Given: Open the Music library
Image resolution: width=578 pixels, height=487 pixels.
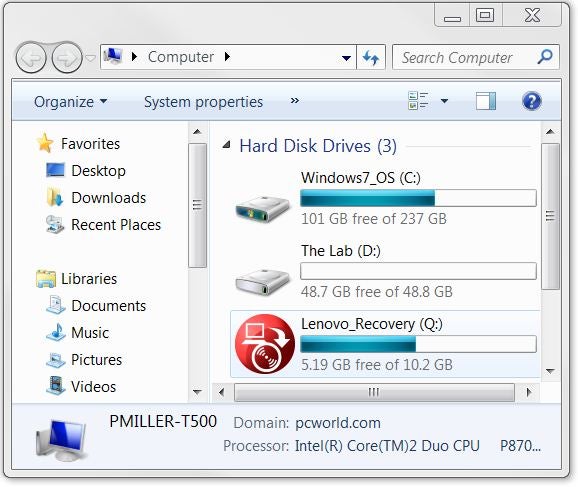Looking at the screenshot, I should 90,333.
